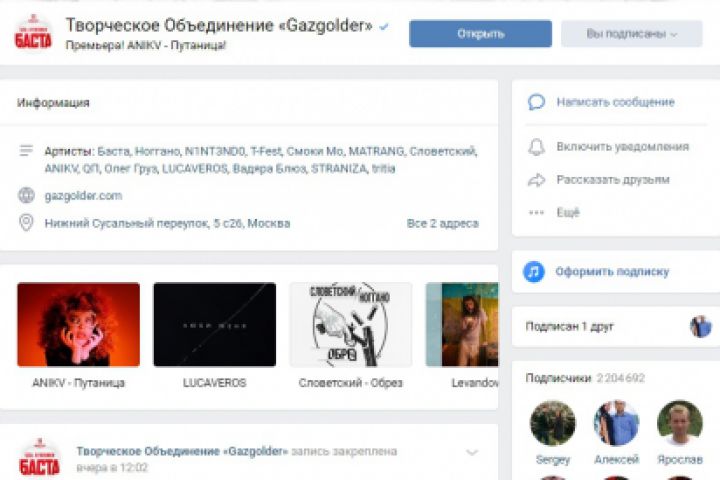Click the speech bubble message icon

[536, 102]
